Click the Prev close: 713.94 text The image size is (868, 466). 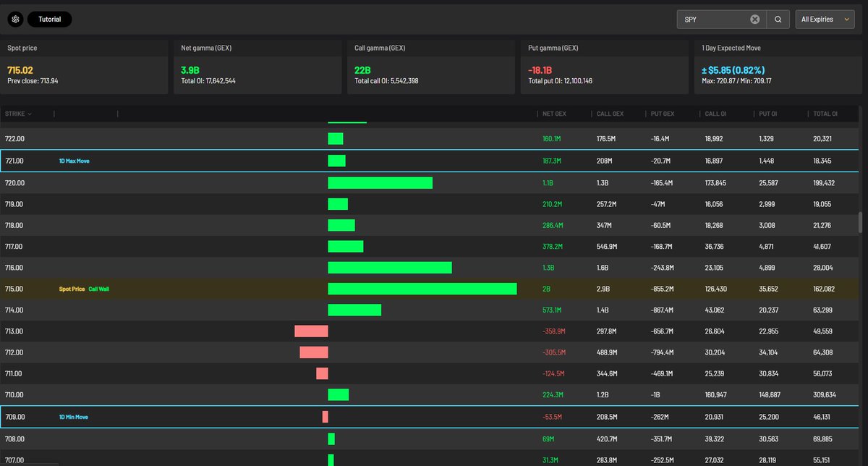pyautogui.click(x=33, y=81)
